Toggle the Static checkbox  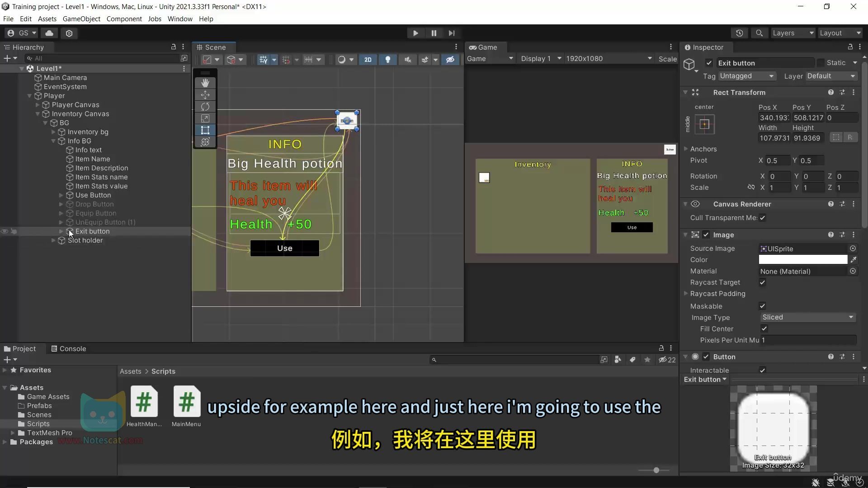(x=821, y=63)
